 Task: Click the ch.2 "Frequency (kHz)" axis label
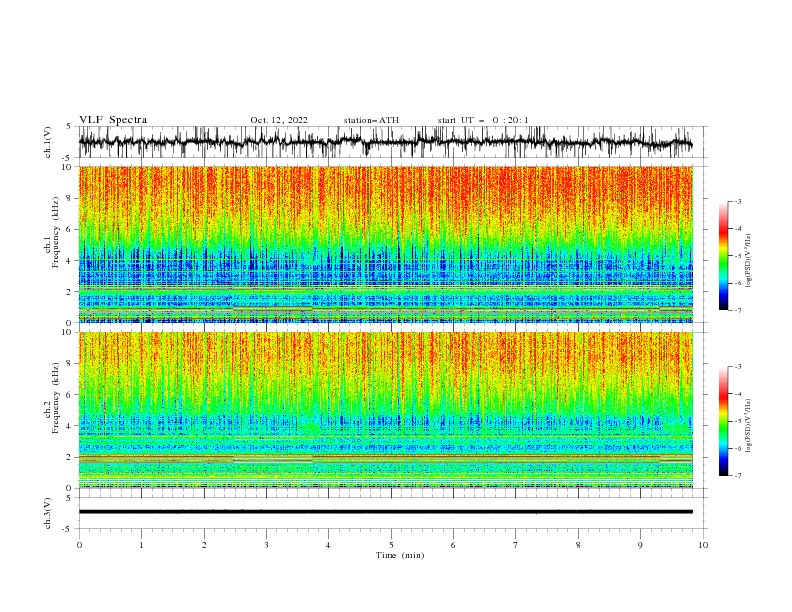tap(56, 398)
